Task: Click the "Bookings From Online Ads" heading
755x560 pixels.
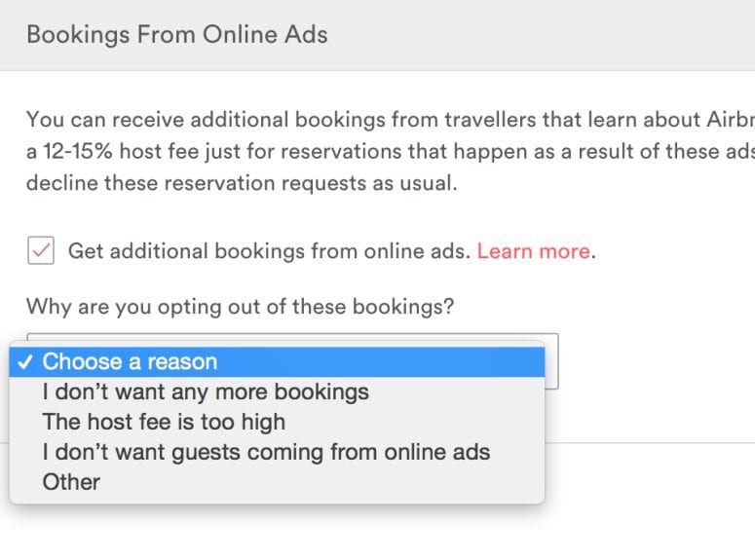Action: coord(177,35)
